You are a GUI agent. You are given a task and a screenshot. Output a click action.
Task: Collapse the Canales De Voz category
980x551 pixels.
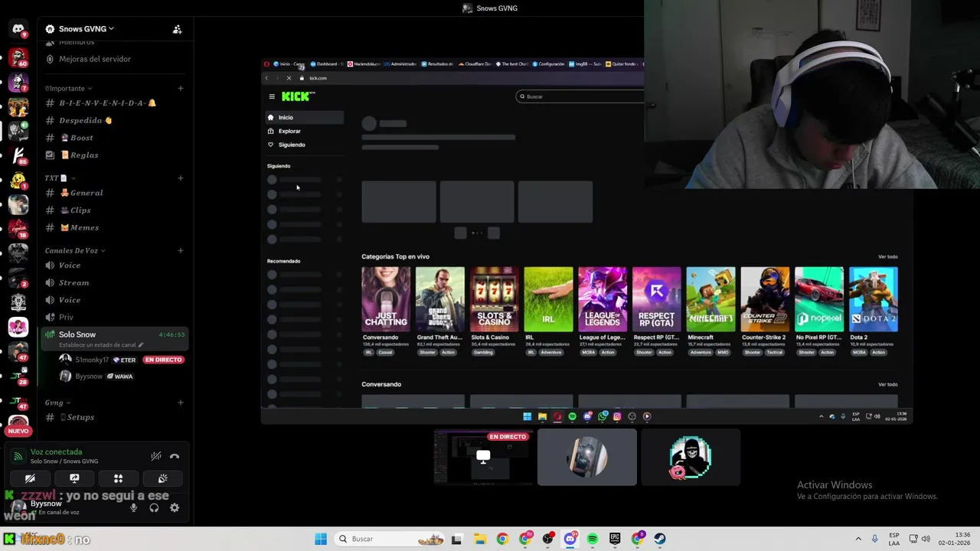(x=75, y=250)
